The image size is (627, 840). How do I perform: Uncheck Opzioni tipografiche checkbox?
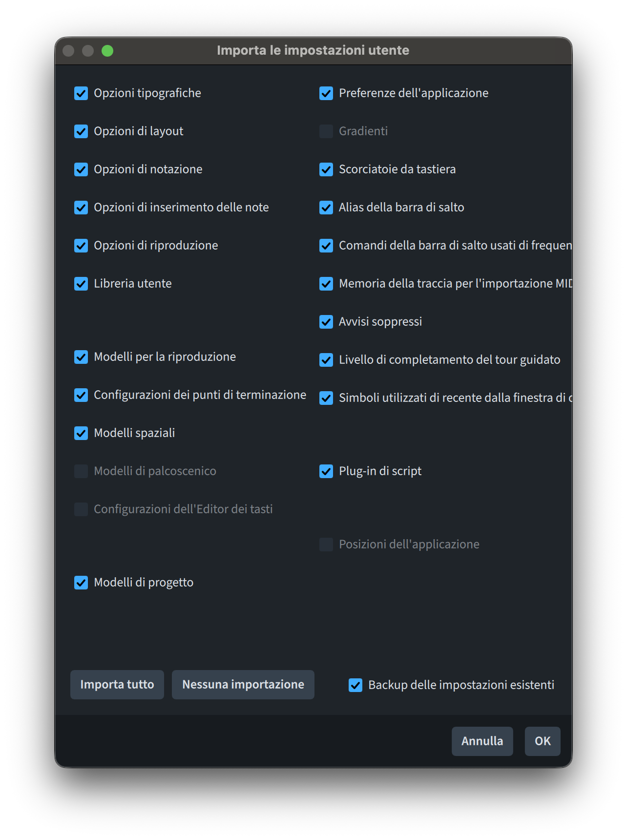81,93
